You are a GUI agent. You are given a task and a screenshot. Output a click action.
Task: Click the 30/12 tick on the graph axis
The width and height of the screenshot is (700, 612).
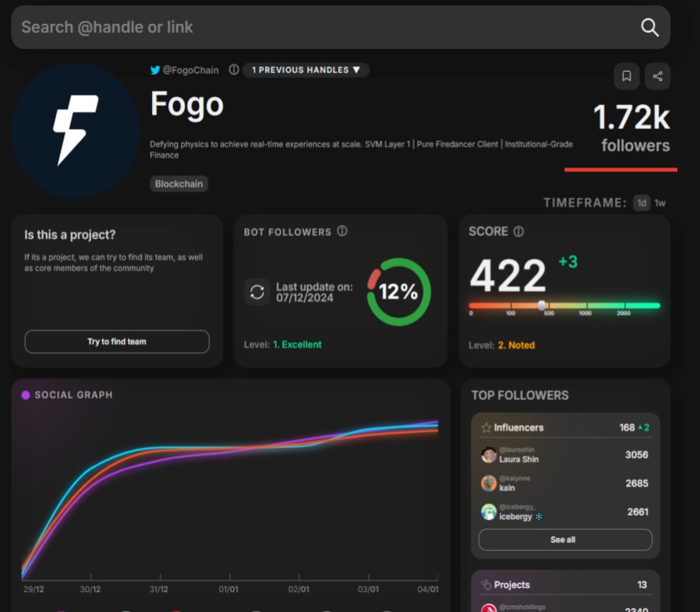point(90,589)
